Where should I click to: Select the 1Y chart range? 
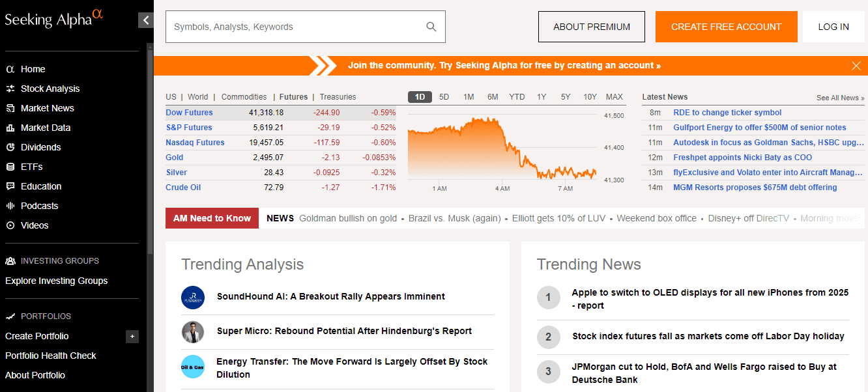542,97
